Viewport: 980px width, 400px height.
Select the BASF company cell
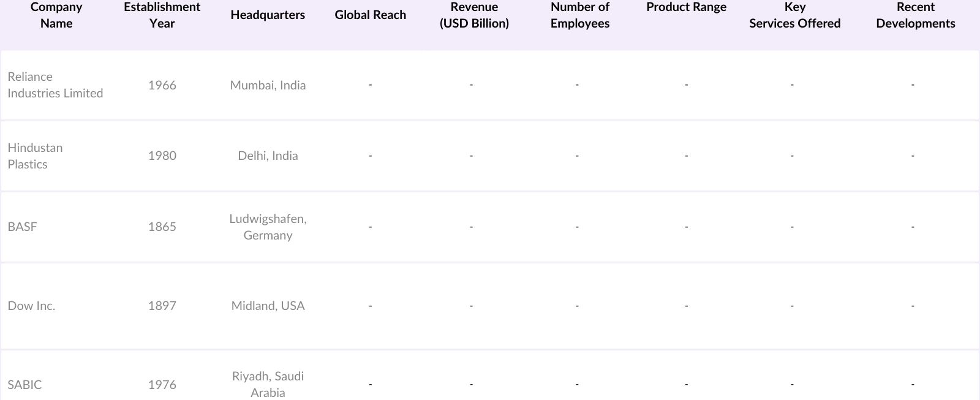[x=23, y=227]
